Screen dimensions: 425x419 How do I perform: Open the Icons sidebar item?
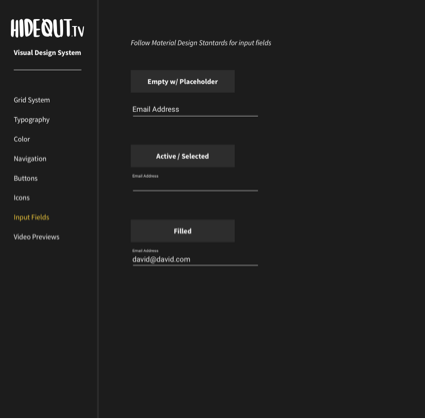click(x=21, y=198)
